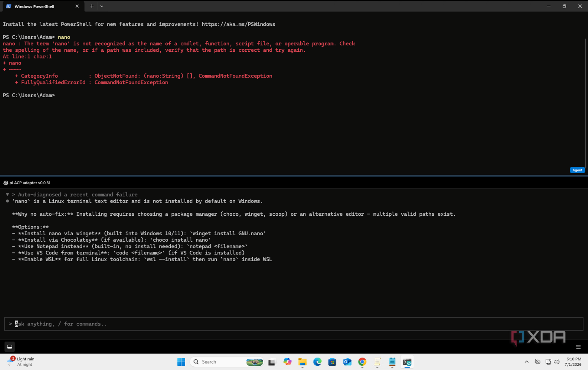Screen dimensions: 588x370
Task: Click the 'code <filename>' option line
Action: [128, 253]
